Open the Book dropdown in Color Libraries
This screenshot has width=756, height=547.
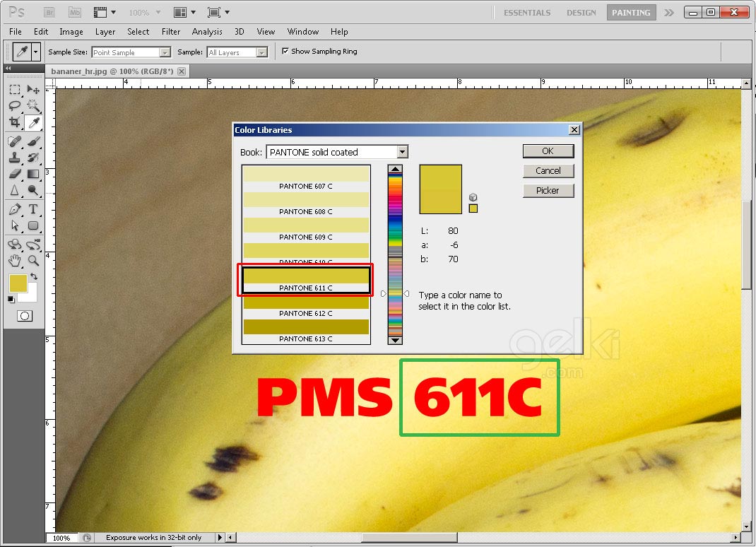(x=403, y=152)
